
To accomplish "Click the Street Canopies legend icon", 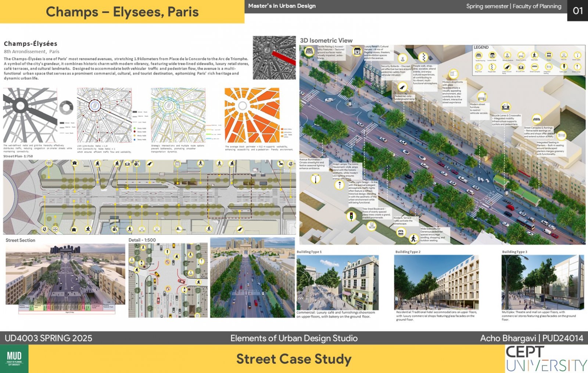I will click(x=535, y=67).
